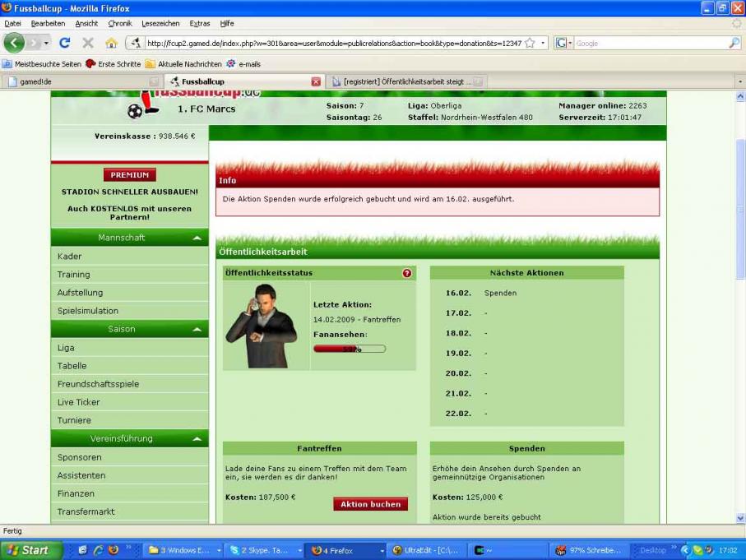Click the Fanansehen progress bar
Viewport: 746px width, 560px height.
[x=350, y=349]
